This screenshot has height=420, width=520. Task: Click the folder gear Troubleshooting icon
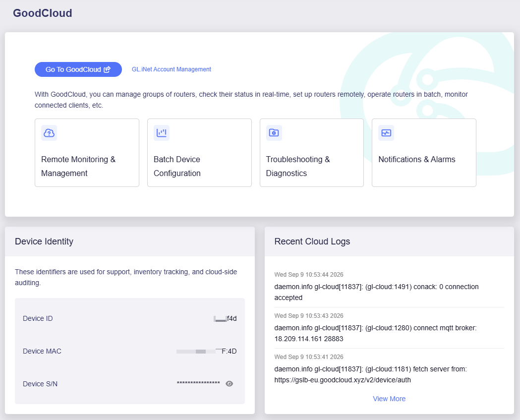(274, 133)
